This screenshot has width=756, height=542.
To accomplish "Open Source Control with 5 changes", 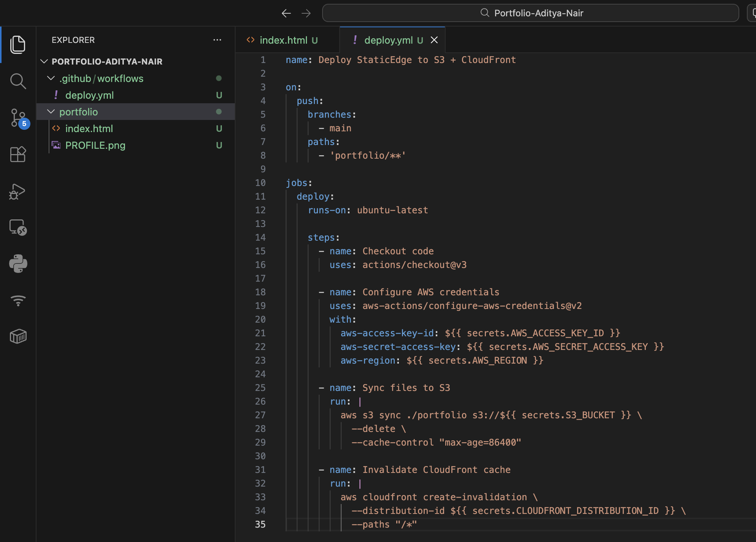I will pos(18,118).
